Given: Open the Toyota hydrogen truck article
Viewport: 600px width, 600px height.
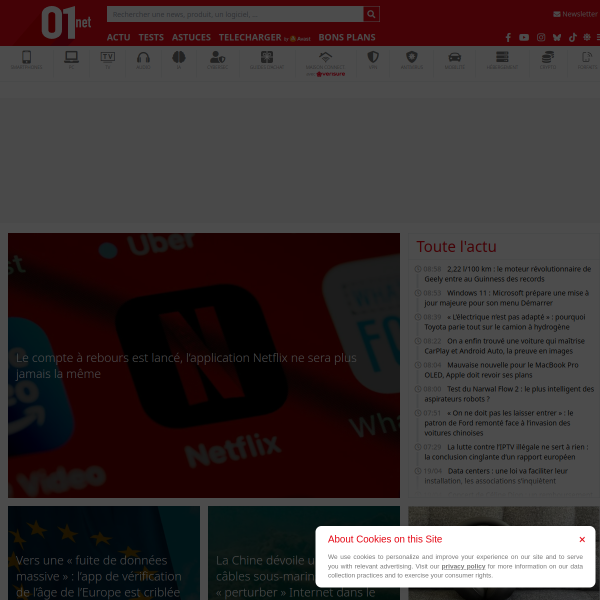Looking at the screenshot, I should tap(504, 322).
